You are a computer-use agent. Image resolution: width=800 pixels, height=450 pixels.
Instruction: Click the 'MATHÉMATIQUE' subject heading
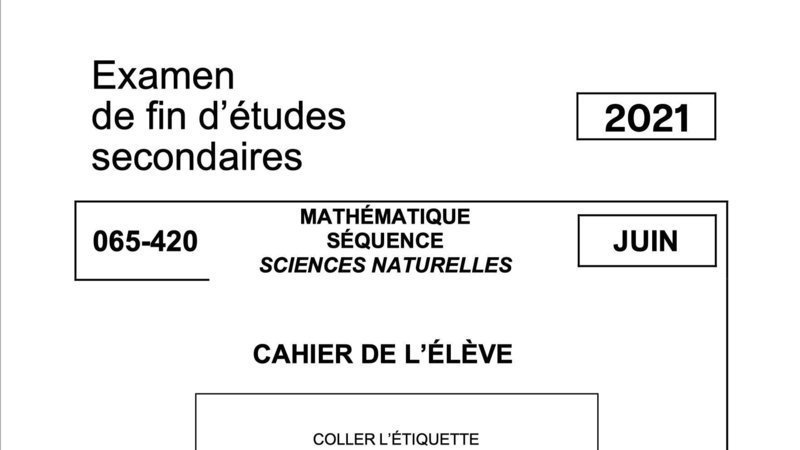click(385, 217)
